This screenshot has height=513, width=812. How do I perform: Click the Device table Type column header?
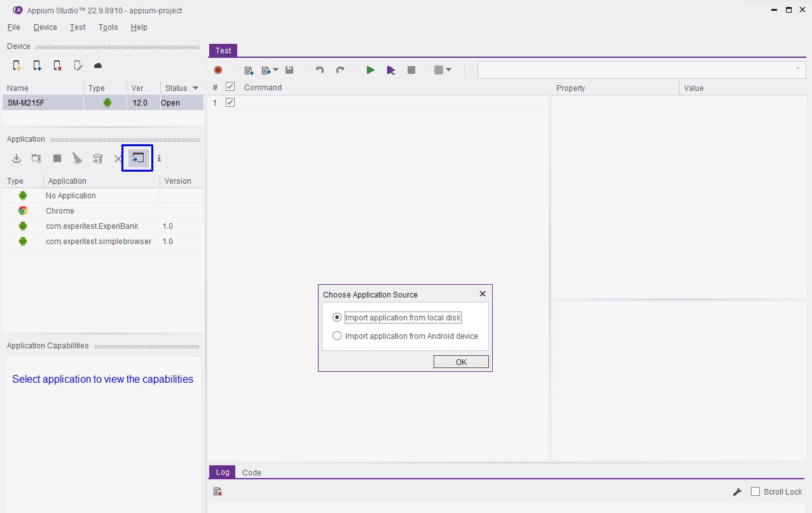[x=105, y=88]
